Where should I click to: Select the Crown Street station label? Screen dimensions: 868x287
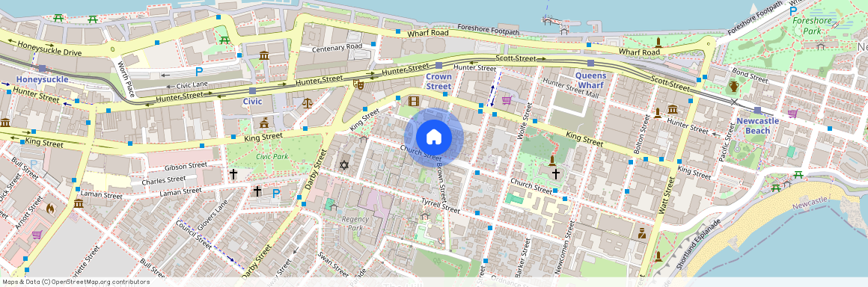click(x=439, y=81)
